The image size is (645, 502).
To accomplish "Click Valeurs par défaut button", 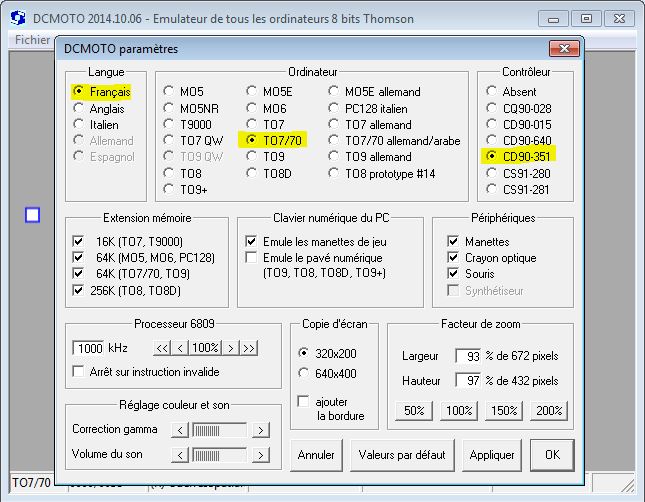I will 402,455.
